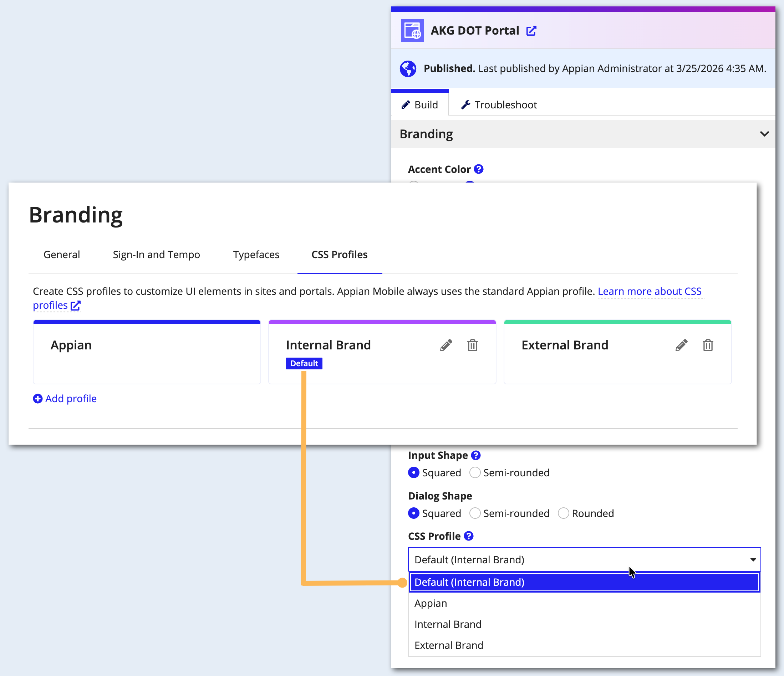Viewport: 784px width, 676px height.
Task: Open the CSS Profiles tab
Action: [x=340, y=255]
